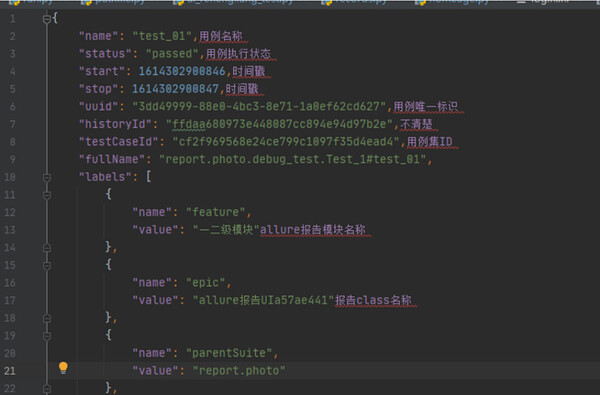Click line number 21 in the gutter

(10, 371)
